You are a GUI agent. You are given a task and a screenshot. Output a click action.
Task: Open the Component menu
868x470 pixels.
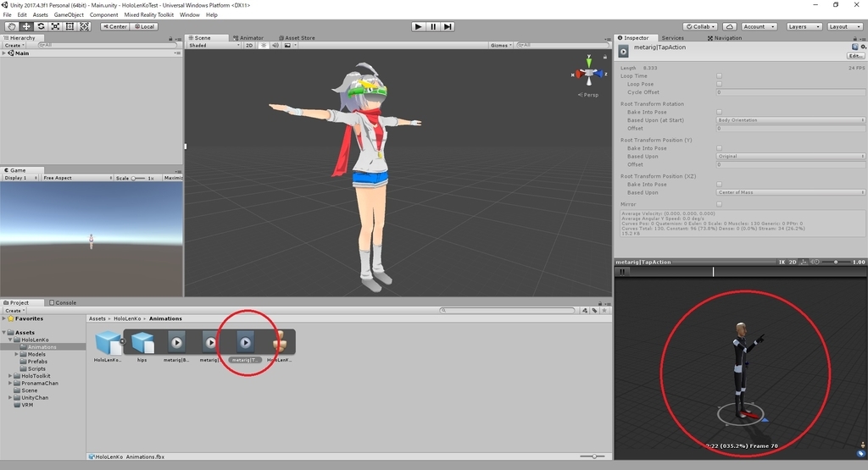103,15
